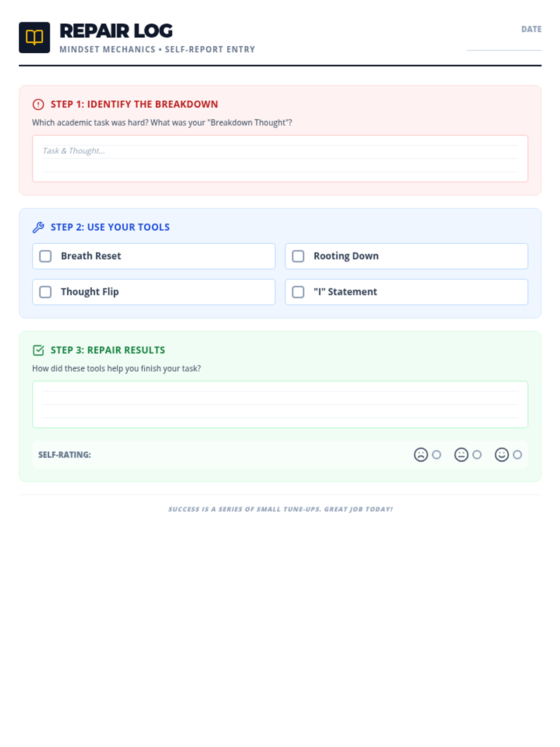Select the sad self-rating radio button
The height and width of the screenshot is (747, 560).
click(436, 455)
